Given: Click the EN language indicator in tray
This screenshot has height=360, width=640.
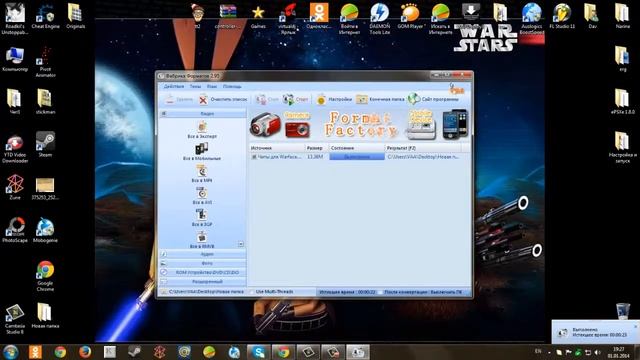Looking at the screenshot, I should (538, 351).
